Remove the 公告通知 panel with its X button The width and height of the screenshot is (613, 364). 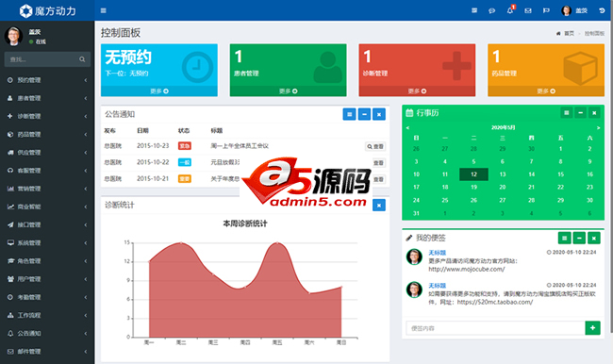pos(379,114)
